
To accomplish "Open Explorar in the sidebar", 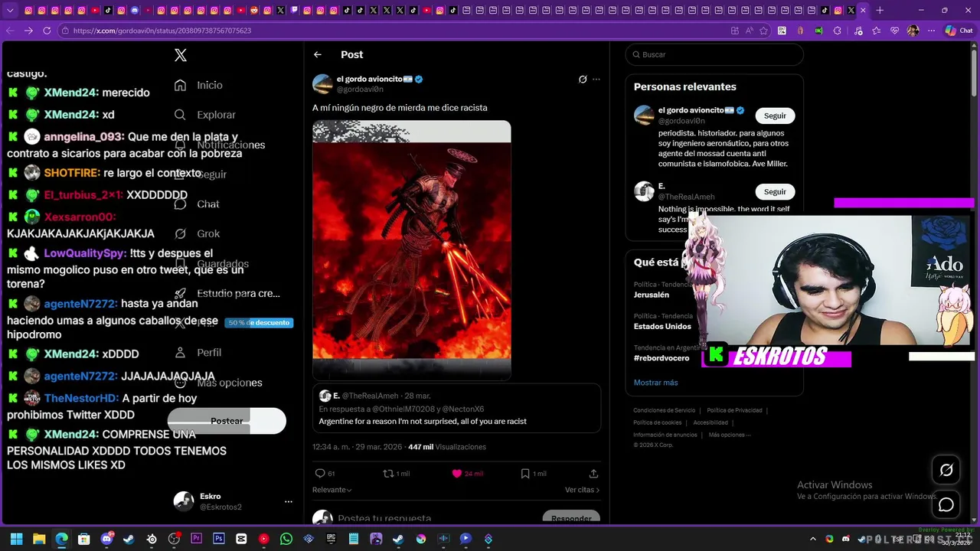I will coord(204,115).
